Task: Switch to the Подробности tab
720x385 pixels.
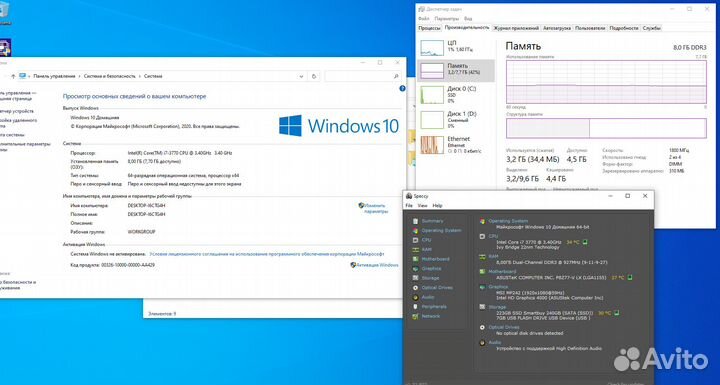Action: (624, 28)
